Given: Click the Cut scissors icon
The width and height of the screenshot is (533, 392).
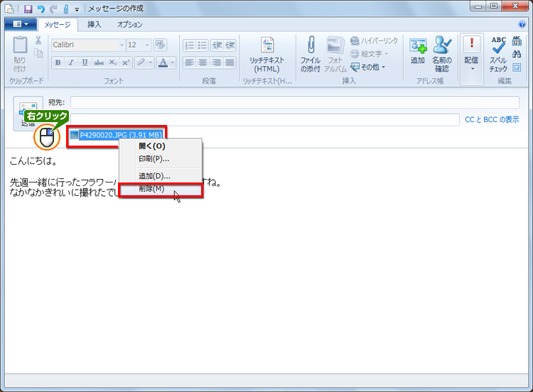Looking at the screenshot, I should (38, 40).
